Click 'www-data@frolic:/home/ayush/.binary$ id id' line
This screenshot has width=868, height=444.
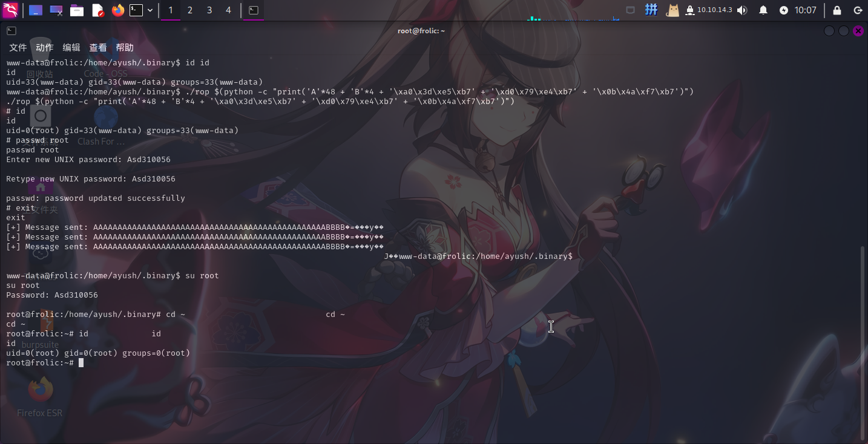[x=108, y=63]
